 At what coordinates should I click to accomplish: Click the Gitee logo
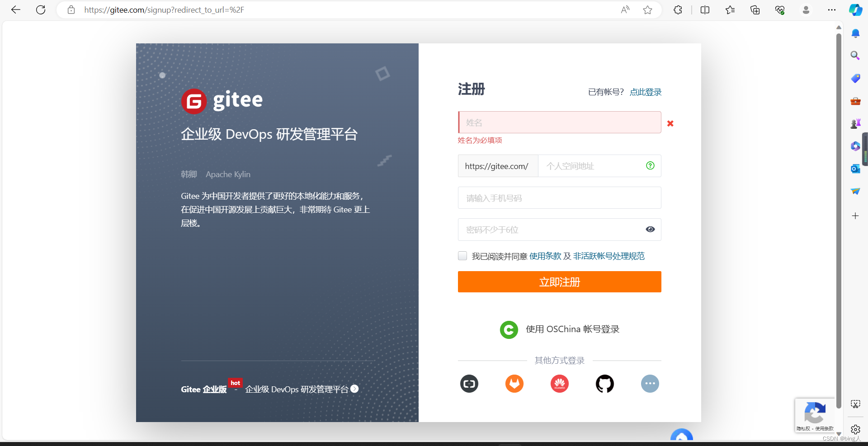222,101
